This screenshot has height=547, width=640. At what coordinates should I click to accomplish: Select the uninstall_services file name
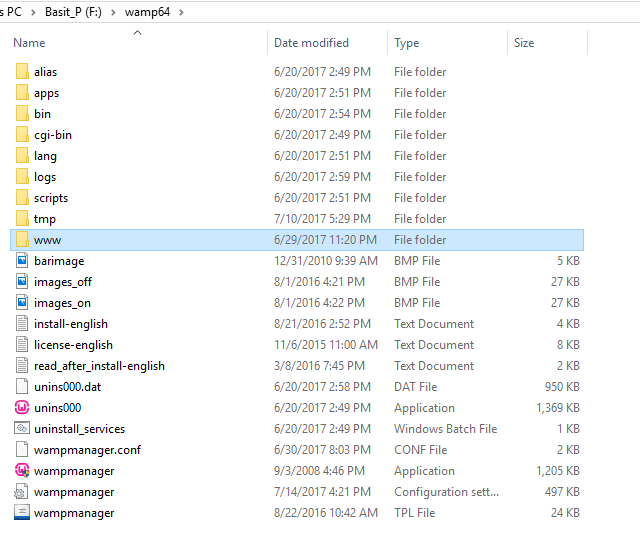pyautogui.click(x=80, y=429)
